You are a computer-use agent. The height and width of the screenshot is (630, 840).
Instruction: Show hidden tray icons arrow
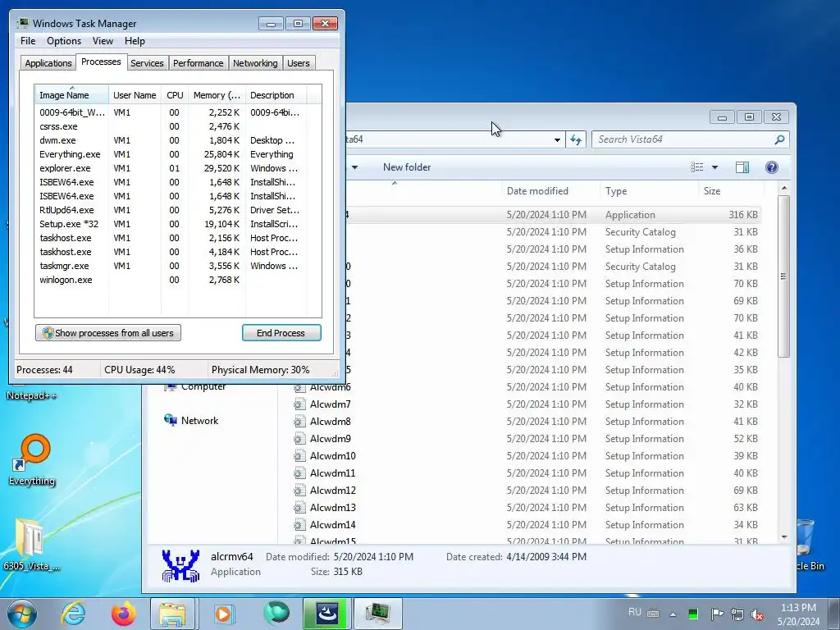pyautogui.click(x=673, y=614)
